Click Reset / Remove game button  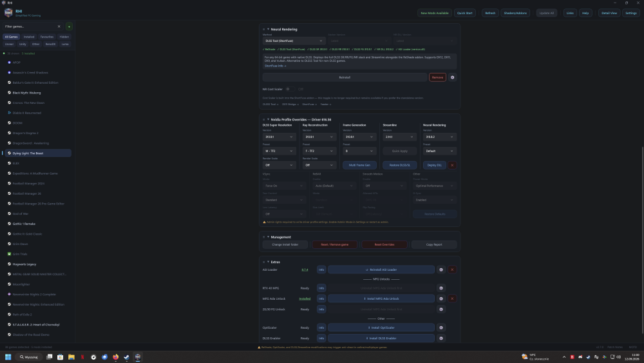[334, 244]
